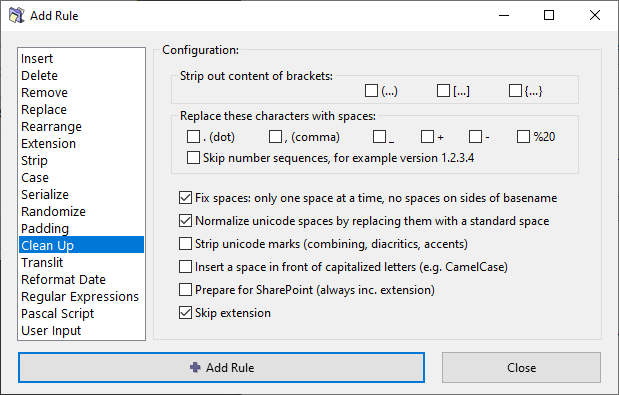The width and height of the screenshot is (619, 395).
Task: Click the Add Rule button
Action: pyautogui.click(x=221, y=367)
